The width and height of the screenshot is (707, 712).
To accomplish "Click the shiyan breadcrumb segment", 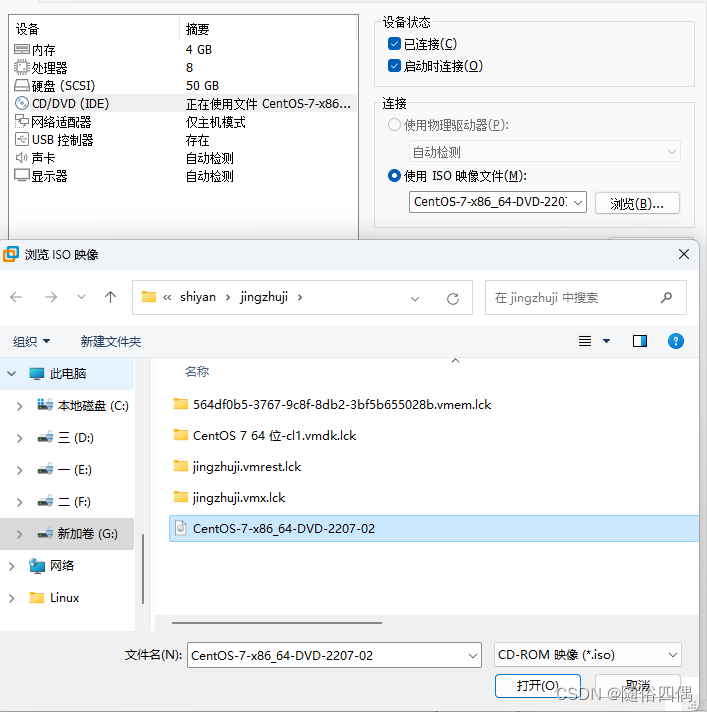I will pos(198,297).
